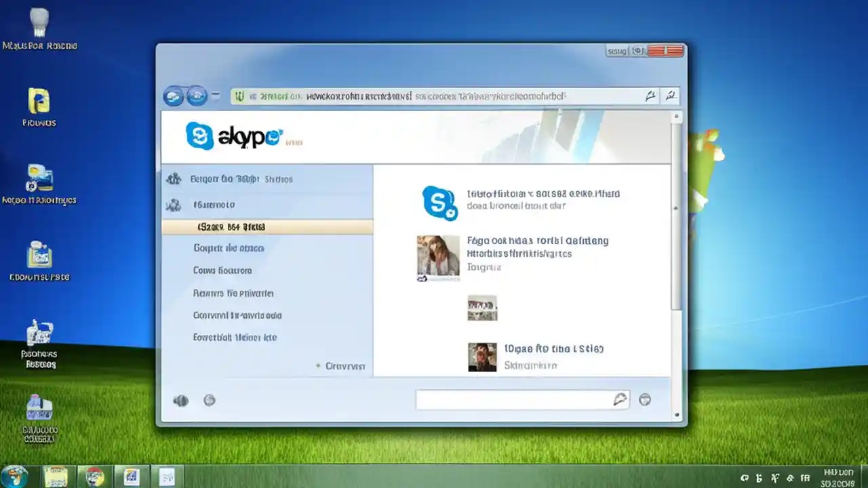This screenshot has height=488, width=868.
Task: Click the woman's profile thumbnail in the contact list
Action: coord(437,258)
